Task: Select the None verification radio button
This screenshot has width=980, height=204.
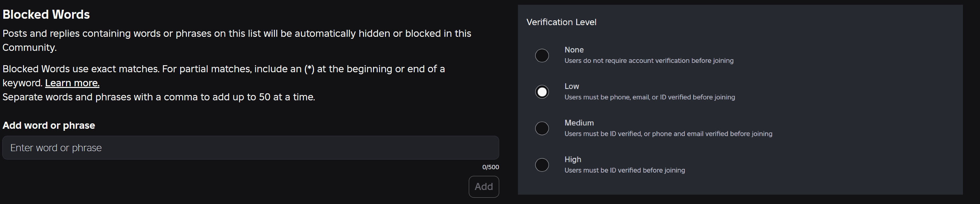Action: point(542,56)
